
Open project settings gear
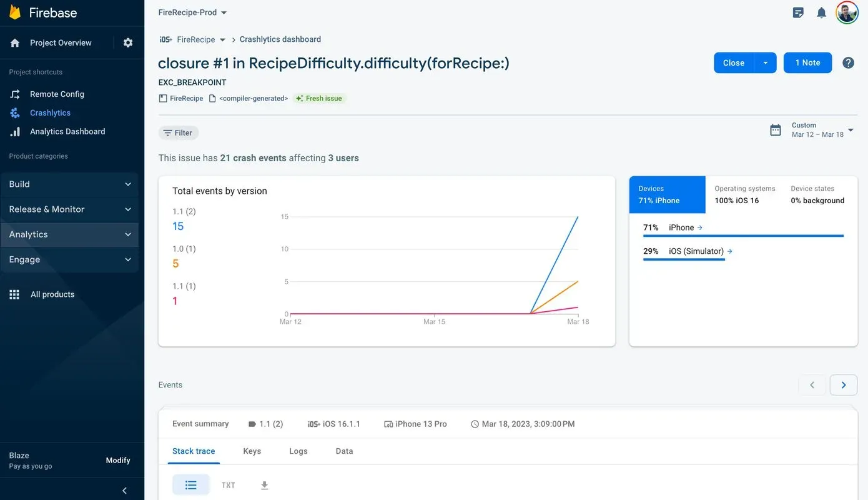point(128,42)
